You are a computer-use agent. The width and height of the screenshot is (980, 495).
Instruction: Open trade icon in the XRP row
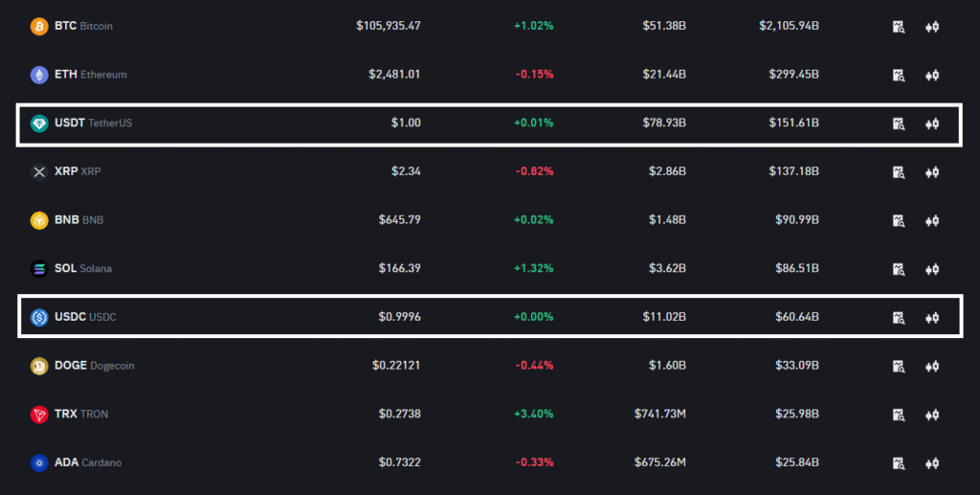pos(932,172)
